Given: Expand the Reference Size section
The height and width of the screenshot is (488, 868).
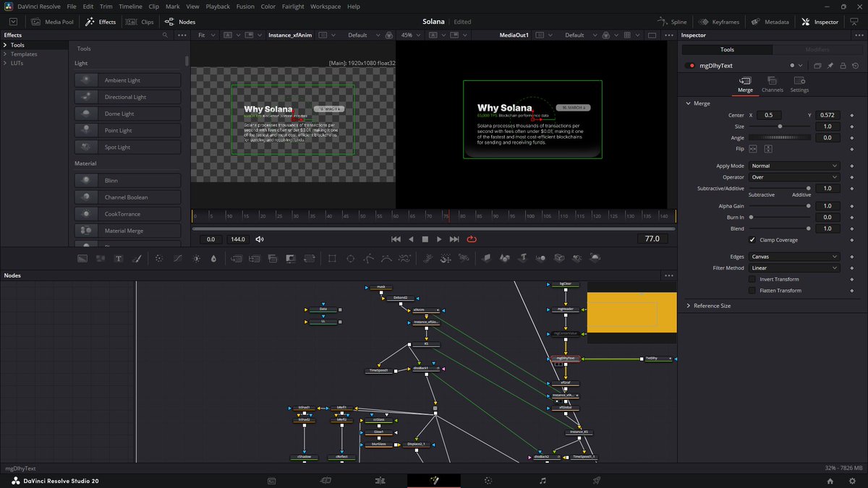Looking at the screenshot, I should 688,306.
